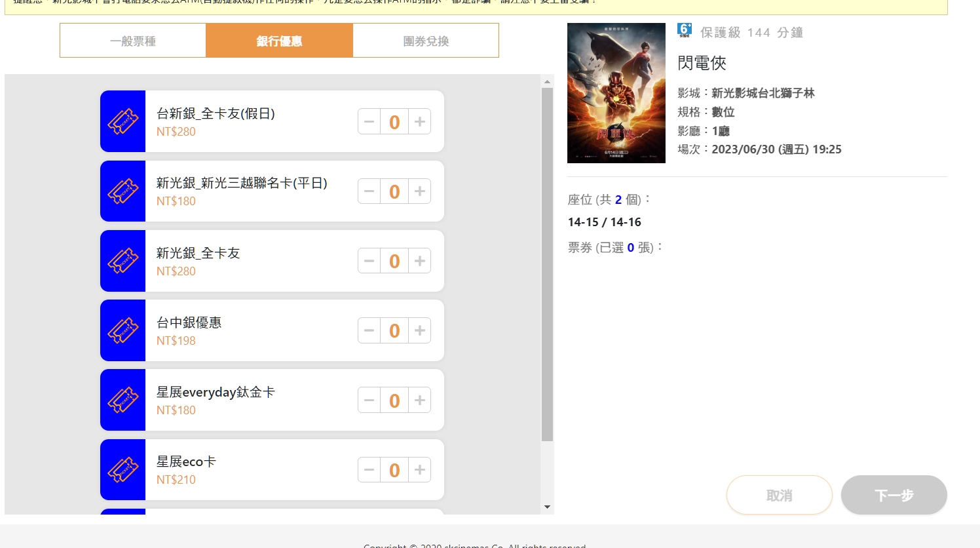Click the ticket list scroll-down arrow
Image resolution: width=980 pixels, height=548 pixels.
(547, 507)
